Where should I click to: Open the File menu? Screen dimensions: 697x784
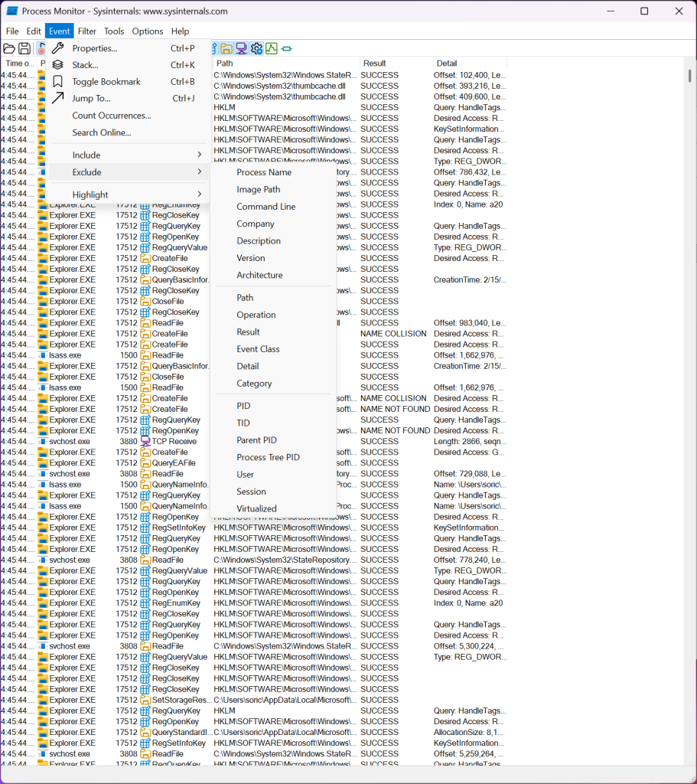click(x=12, y=31)
